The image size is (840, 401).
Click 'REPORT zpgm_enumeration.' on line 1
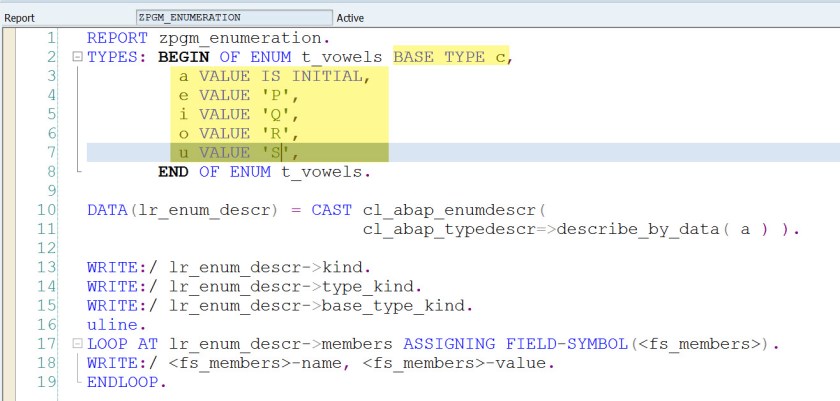coord(208,38)
